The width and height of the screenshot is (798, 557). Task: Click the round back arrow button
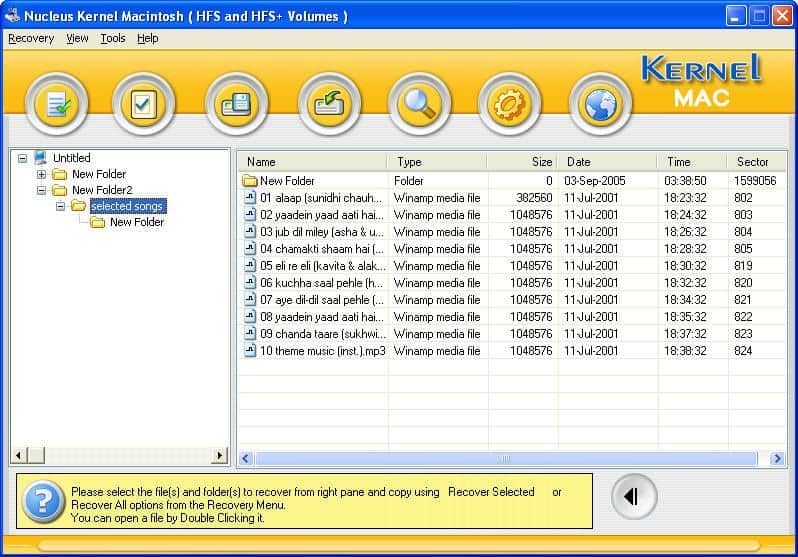click(x=634, y=496)
